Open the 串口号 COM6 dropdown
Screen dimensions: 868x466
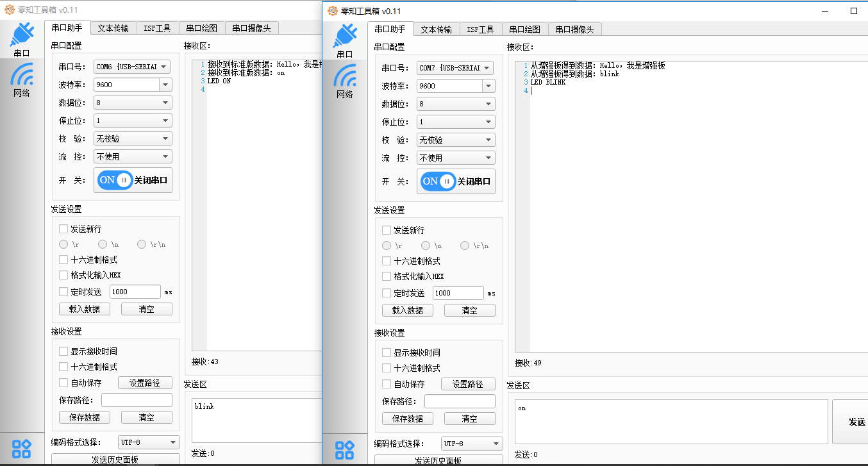[165, 67]
